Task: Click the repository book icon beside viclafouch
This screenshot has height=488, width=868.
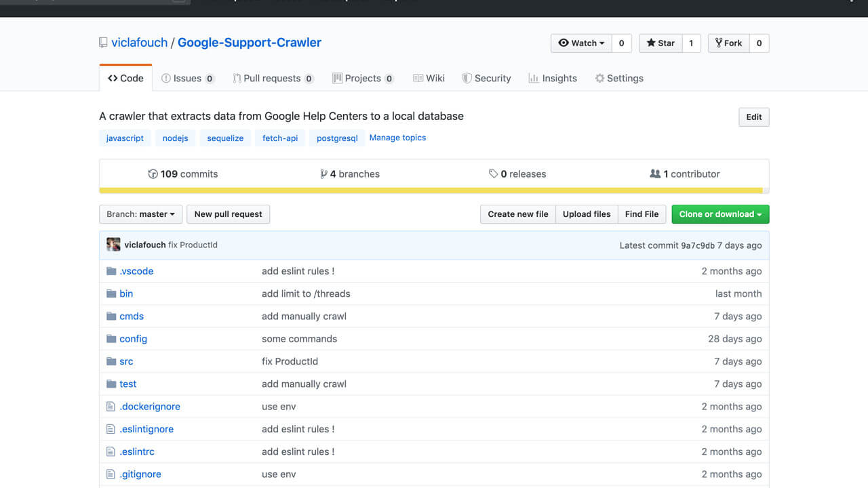Action: (103, 43)
